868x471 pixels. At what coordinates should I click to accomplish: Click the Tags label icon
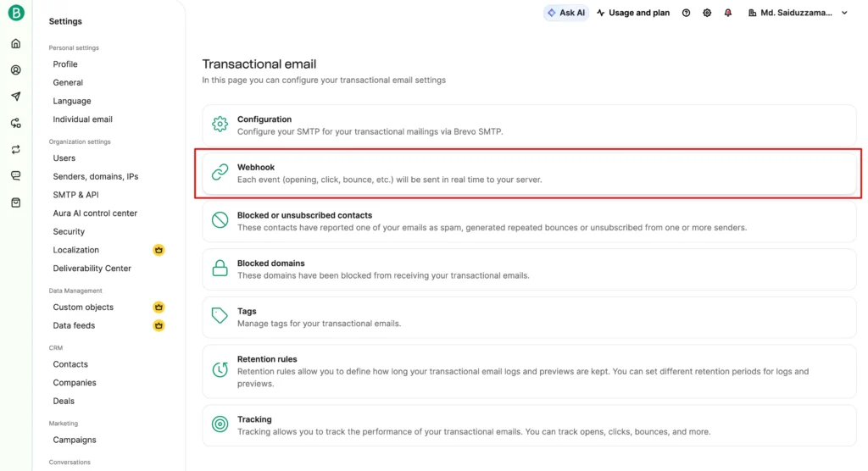pos(220,315)
